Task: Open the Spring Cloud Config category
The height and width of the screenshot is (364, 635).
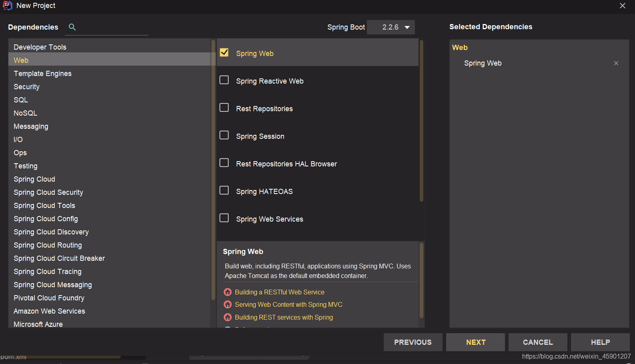Action: click(110, 219)
